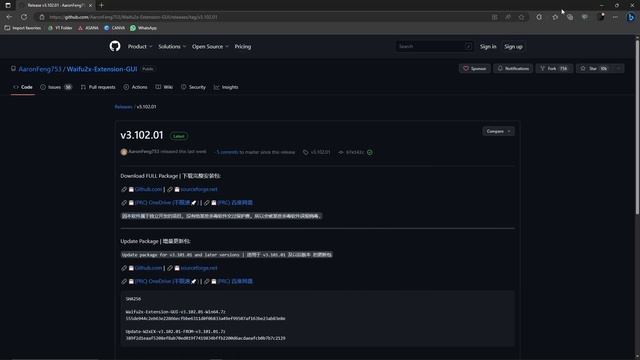Open the YT Folder bookmark

(60, 28)
